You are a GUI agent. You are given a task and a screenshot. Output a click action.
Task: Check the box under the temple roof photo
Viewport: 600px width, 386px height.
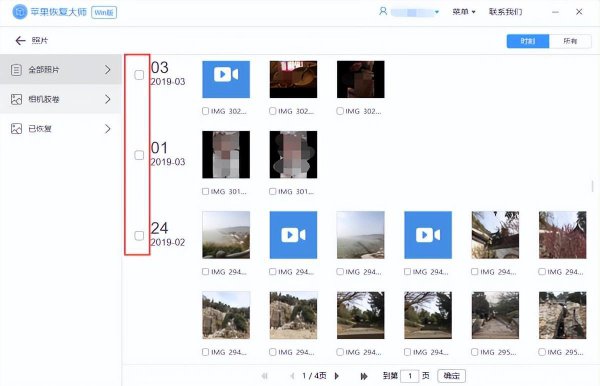pos(475,272)
